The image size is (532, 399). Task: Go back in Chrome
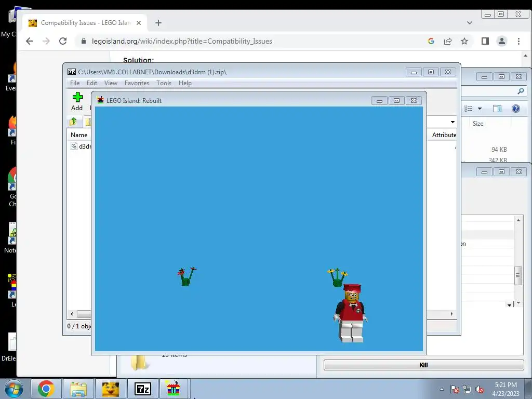click(30, 41)
